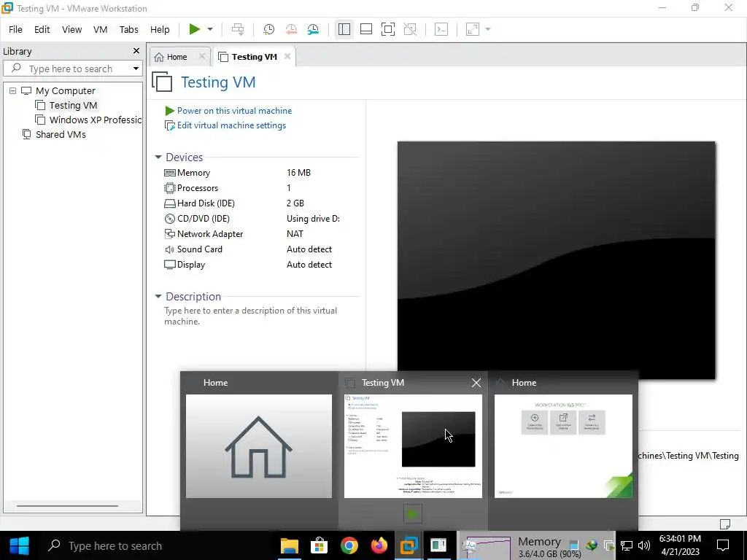The image size is (747, 560).
Task: Select the Testing VM taskbar preview thumbnail
Action: 413,446
